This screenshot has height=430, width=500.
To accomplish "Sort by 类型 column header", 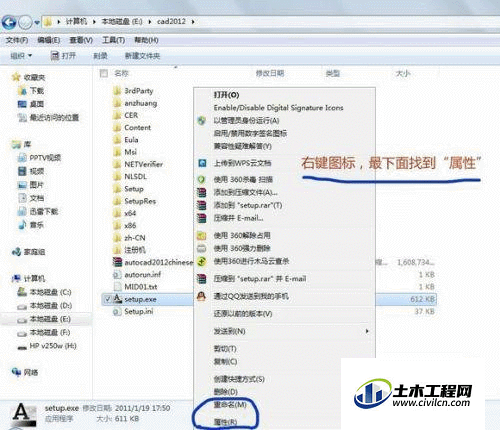I will (x=332, y=73).
